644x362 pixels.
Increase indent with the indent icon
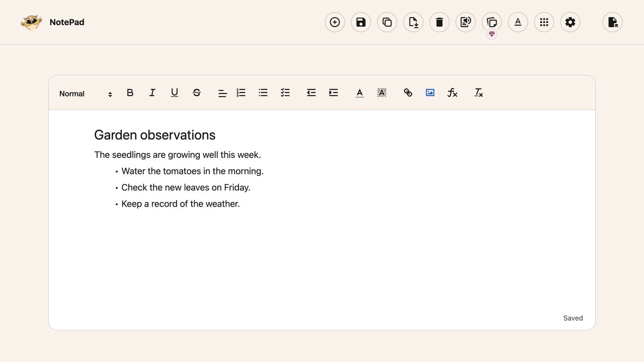tap(333, 93)
